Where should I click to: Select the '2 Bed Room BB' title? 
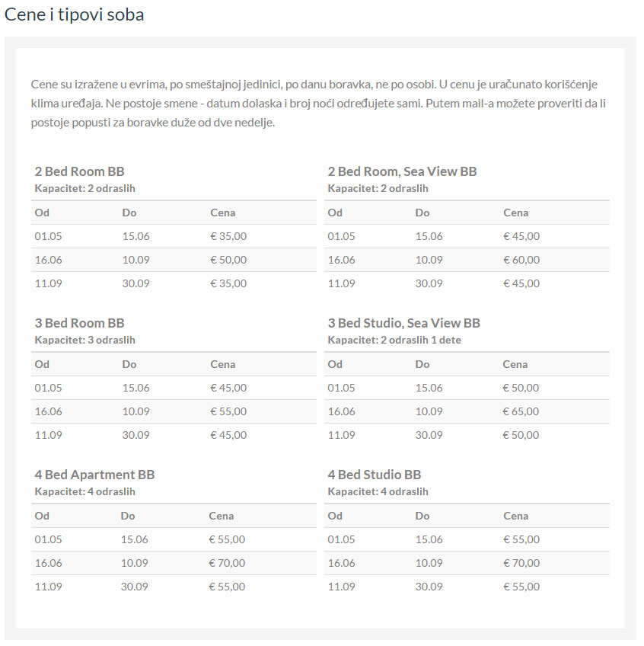click(79, 171)
